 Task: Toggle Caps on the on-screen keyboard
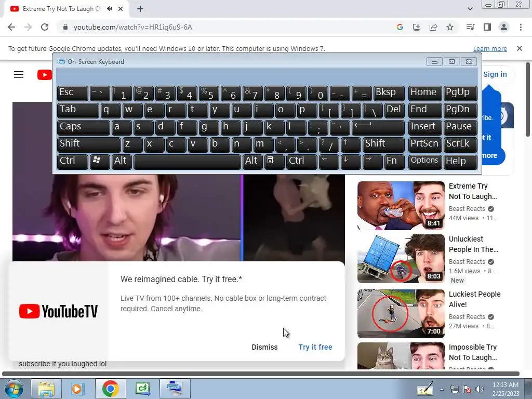[84, 128]
